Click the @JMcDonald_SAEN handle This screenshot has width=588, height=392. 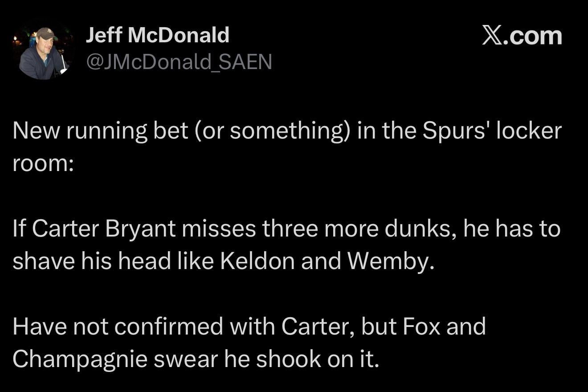click(179, 62)
